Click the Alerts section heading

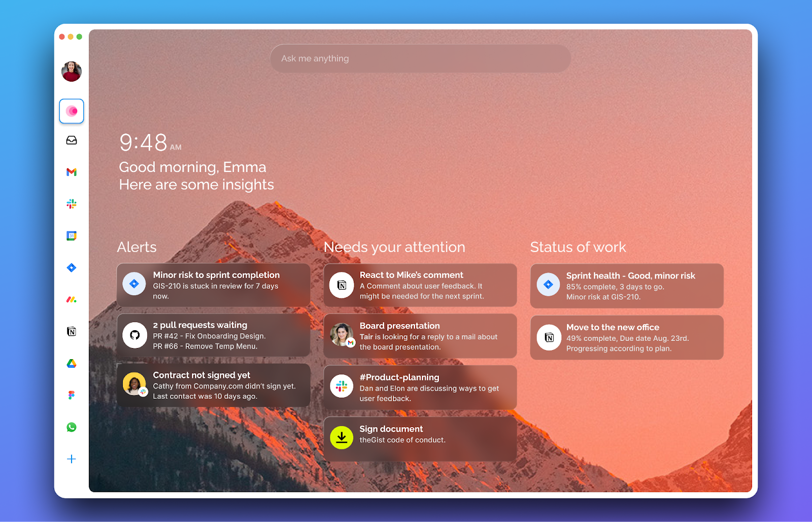pos(137,247)
